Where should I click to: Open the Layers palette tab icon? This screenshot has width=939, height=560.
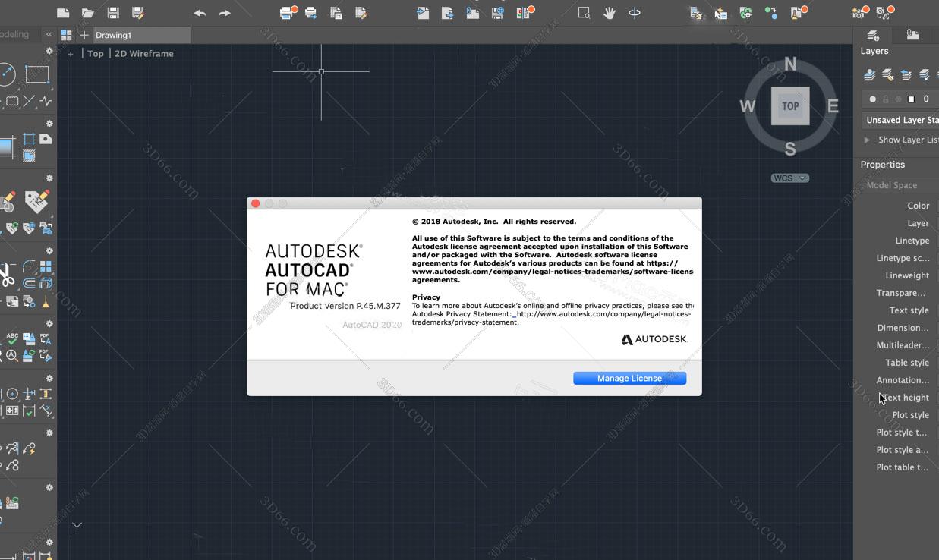[873, 35]
